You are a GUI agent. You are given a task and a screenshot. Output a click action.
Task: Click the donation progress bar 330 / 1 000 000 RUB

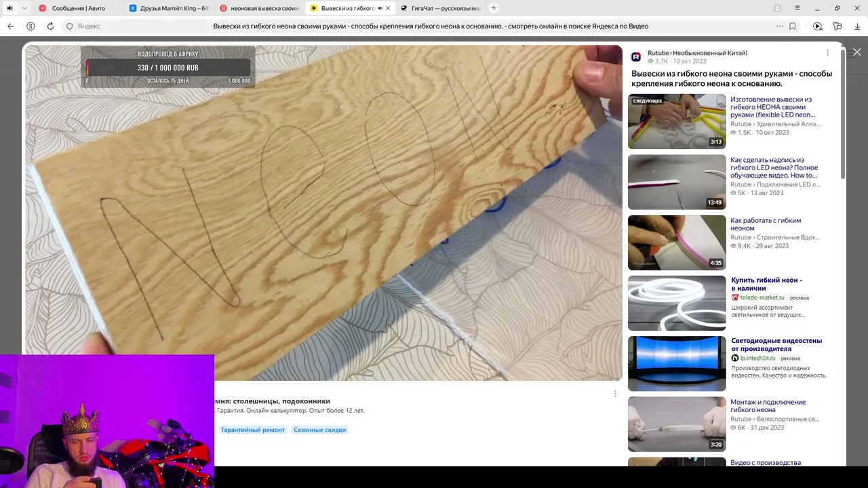[x=167, y=68]
